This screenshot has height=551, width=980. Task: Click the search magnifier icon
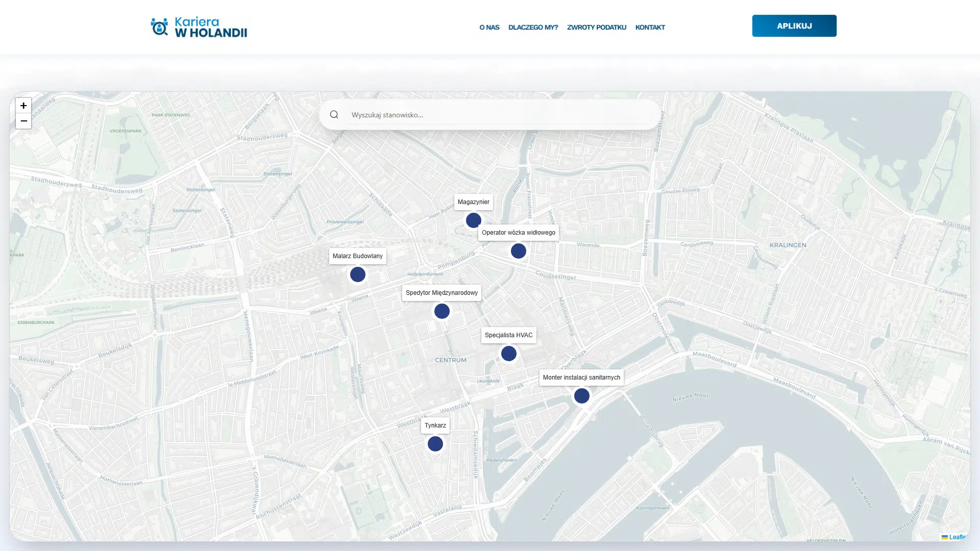pyautogui.click(x=334, y=115)
